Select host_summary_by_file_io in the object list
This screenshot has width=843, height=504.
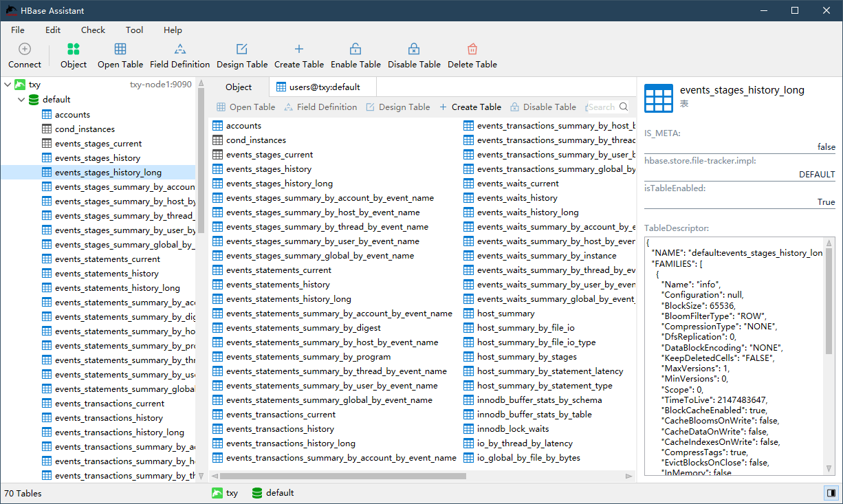[526, 328]
